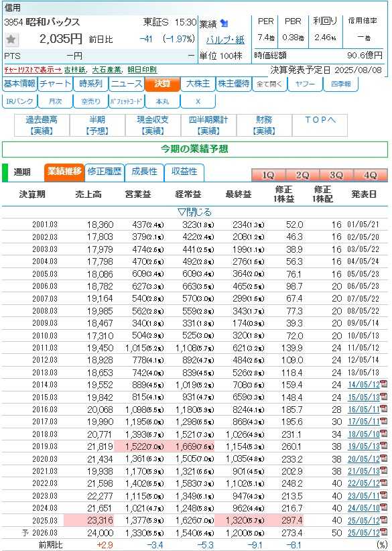The height and width of the screenshot is (551, 392).
Task: Select the 4Q quarter button
Action: tap(371, 175)
